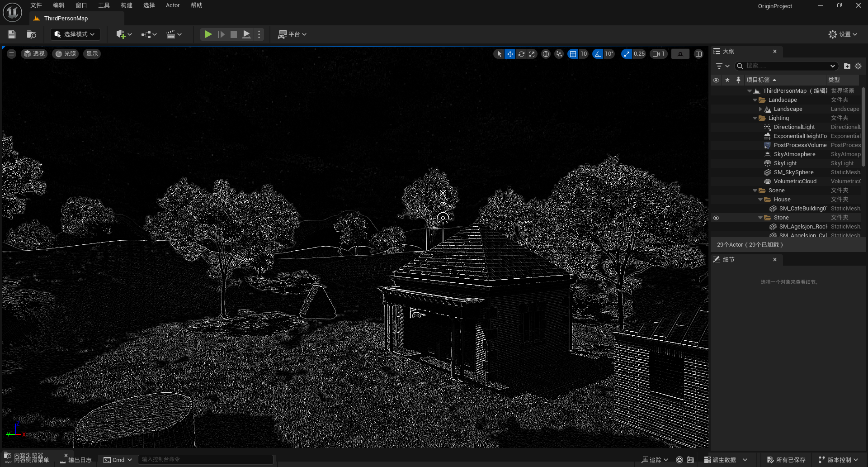Save the current level with disk icon
The height and width of the screenshot is (467, 868).
pyautogui.click(x=12, y=34)
